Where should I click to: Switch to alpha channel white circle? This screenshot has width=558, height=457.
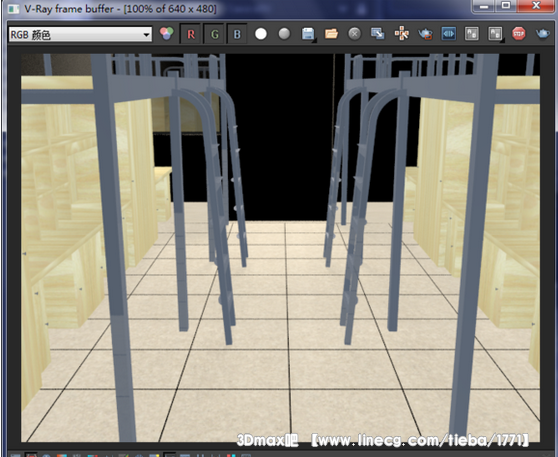[261, 34]
